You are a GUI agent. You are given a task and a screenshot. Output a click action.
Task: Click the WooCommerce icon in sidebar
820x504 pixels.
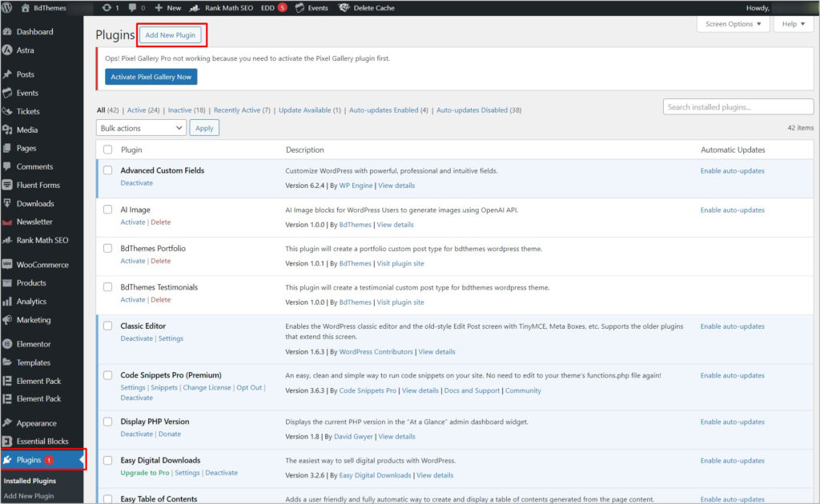point(7,264)
